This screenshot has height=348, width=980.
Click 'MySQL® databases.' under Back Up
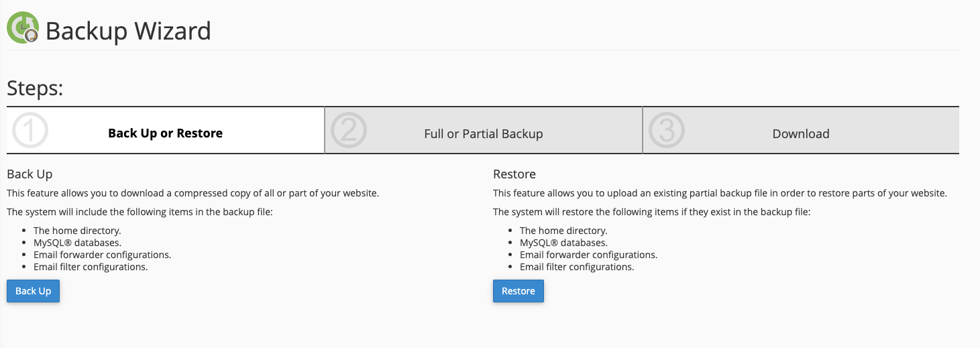[x=77, y=243]
